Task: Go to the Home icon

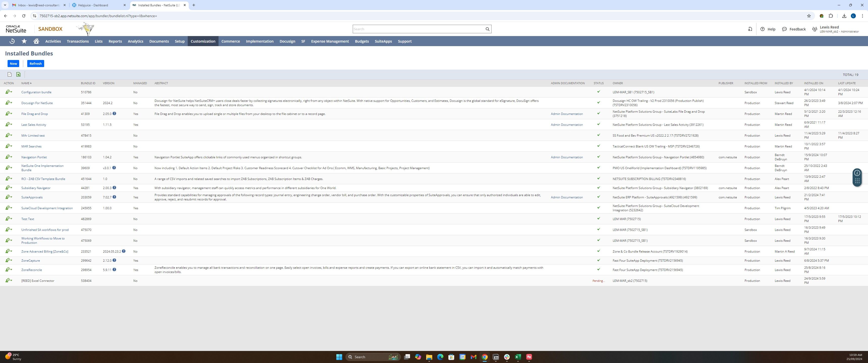Action: [36, 41]
